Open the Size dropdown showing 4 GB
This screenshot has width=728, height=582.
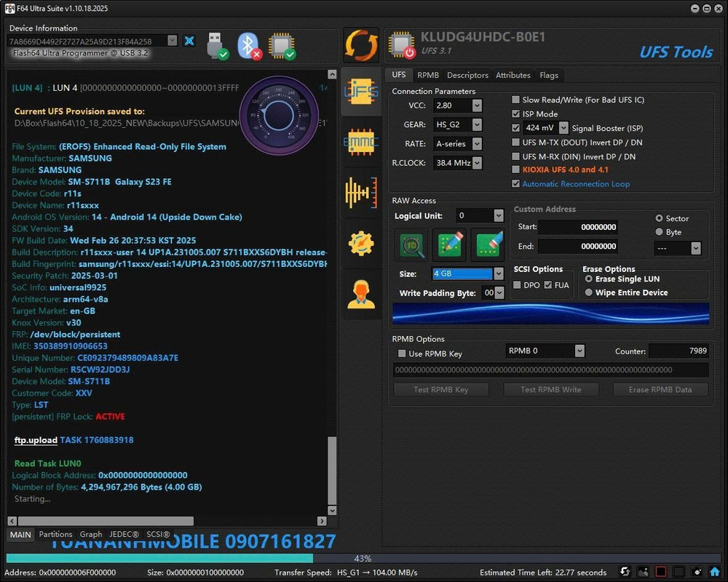coord(498,274)
